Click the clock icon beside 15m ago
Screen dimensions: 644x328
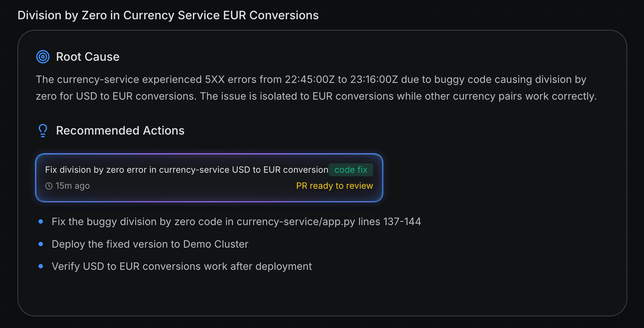(49, 186)
